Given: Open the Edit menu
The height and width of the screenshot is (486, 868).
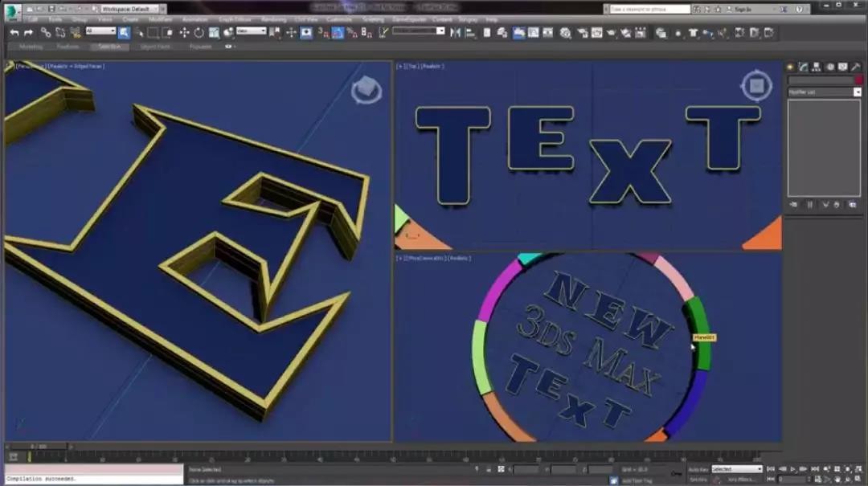Looking at the screenshot, I should (33, 19).
